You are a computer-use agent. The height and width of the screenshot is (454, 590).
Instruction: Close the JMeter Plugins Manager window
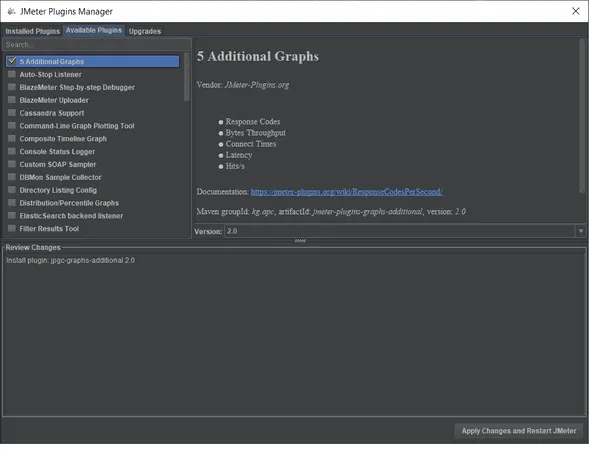click(x=576, y=11)
